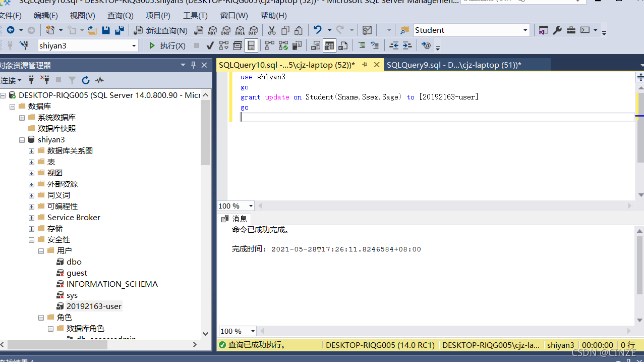Click the empty line in editor

tap(437, 117)
